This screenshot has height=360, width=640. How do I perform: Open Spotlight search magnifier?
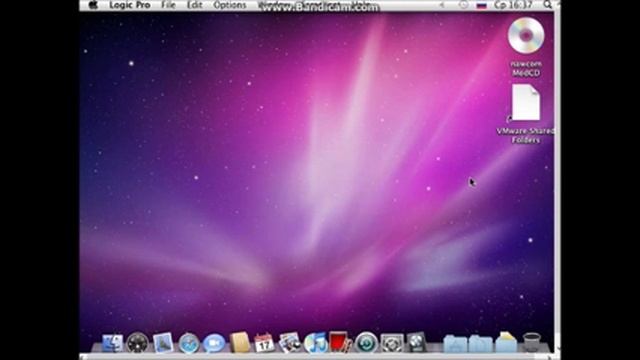pos(547,5)
